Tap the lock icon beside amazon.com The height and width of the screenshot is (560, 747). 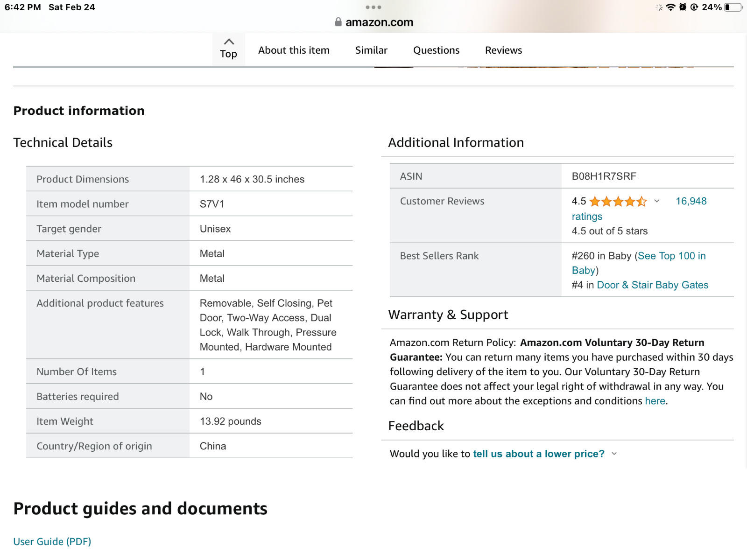338,22
